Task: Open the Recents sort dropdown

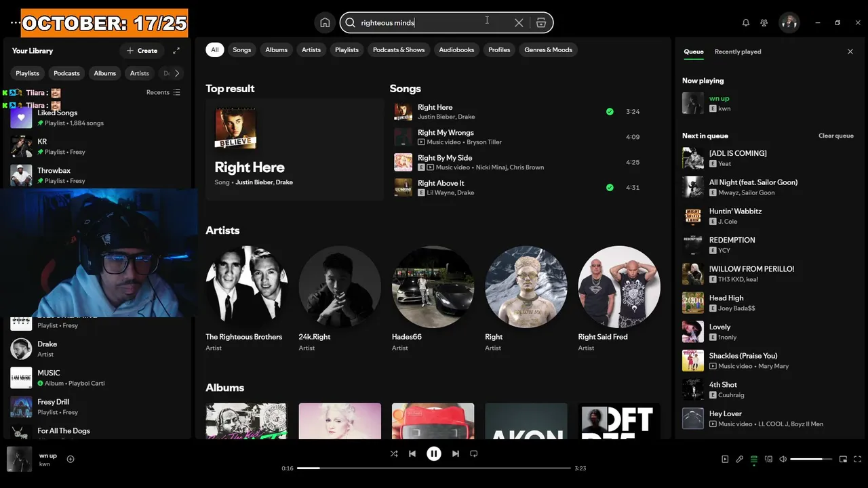Action: point(163,92)
